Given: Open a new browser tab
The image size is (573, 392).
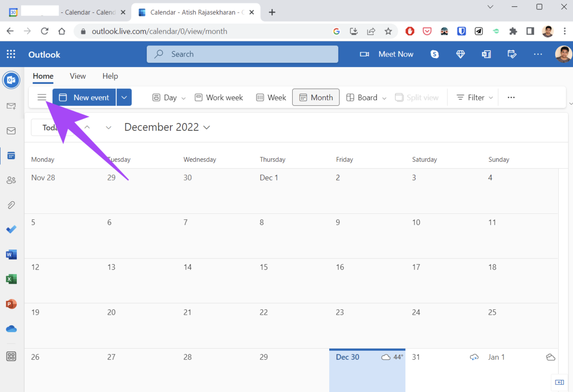Looking at the screenshot, I should 272,12.
